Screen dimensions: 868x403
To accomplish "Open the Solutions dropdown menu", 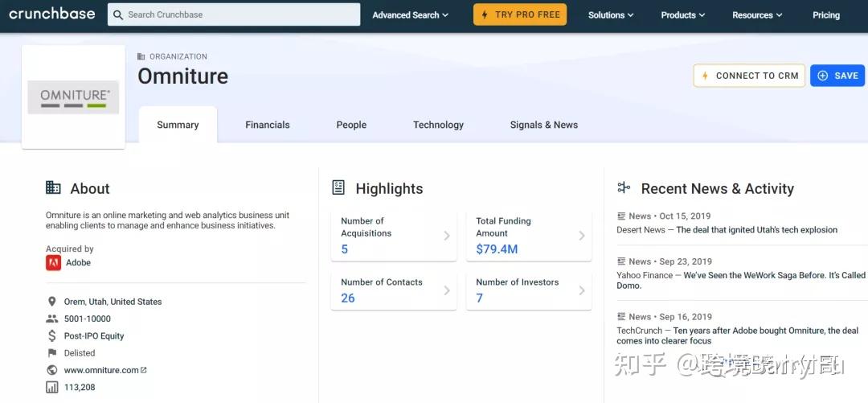I will 610,14.
